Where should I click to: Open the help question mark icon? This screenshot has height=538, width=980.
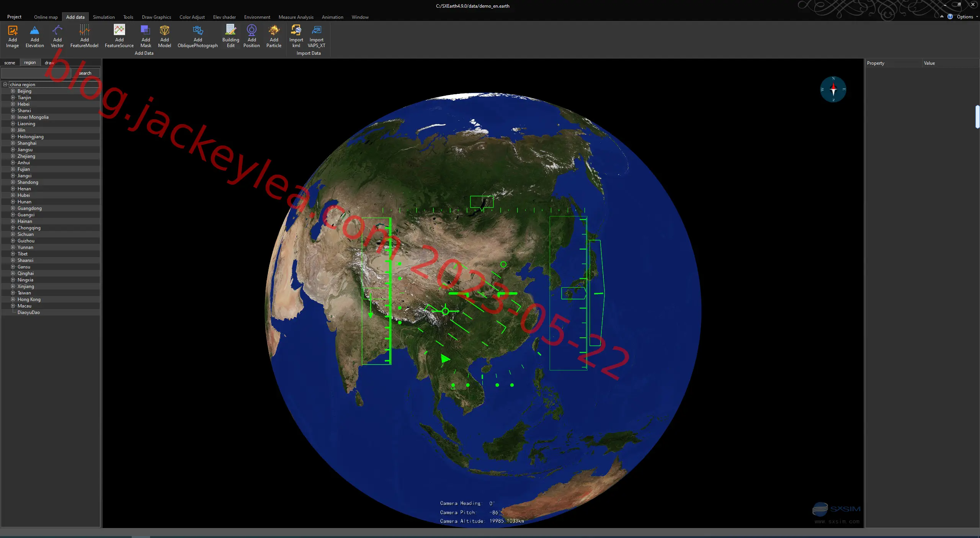(950, 16)
